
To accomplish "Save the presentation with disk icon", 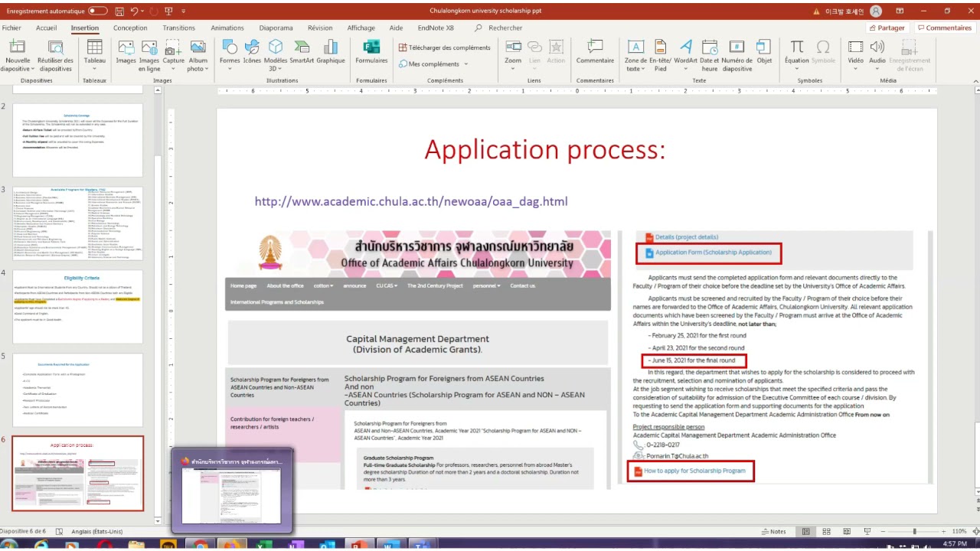I will (119, 11).
